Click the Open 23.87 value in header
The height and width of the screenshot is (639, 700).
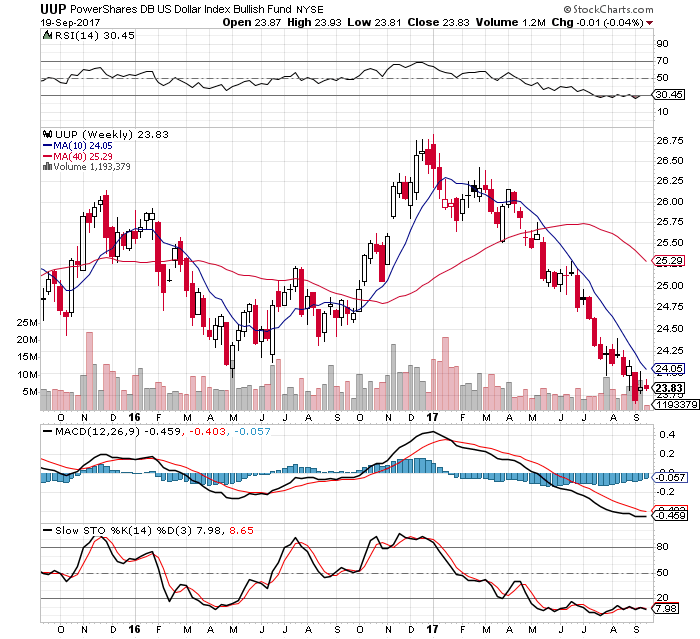pos(252,22)
